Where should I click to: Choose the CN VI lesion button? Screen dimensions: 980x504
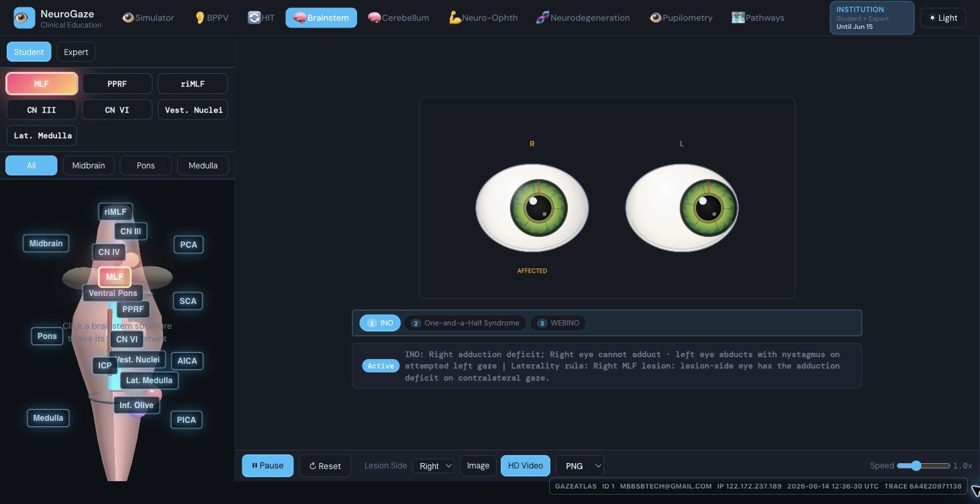tap(117, 109)
